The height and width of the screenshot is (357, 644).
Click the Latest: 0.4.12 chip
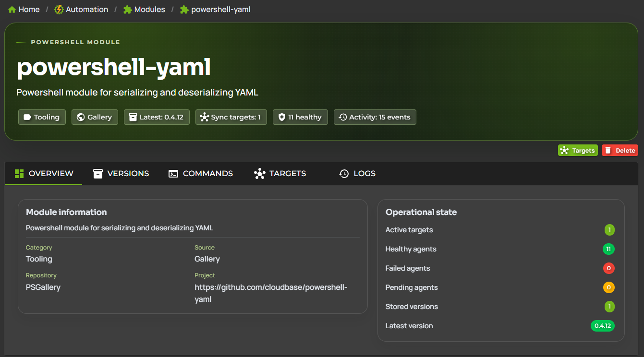pos(157,117)
